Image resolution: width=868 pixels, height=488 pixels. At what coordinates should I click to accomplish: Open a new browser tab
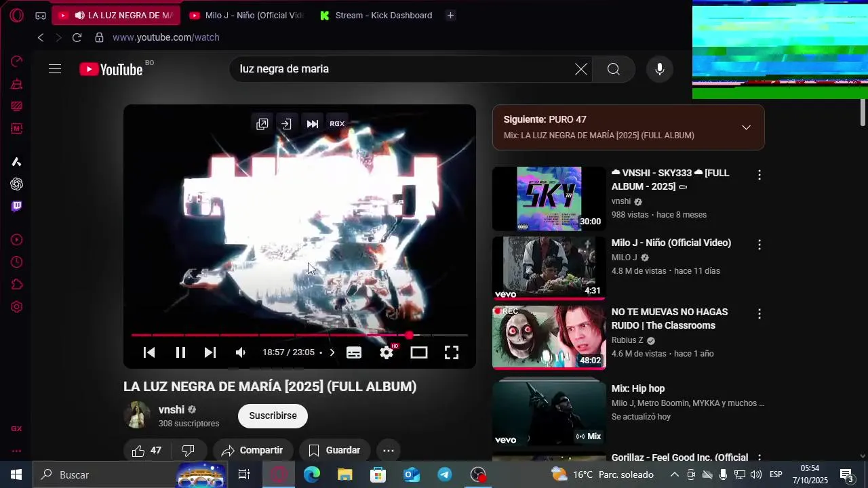pyautogui.click(x=450, y=15)
